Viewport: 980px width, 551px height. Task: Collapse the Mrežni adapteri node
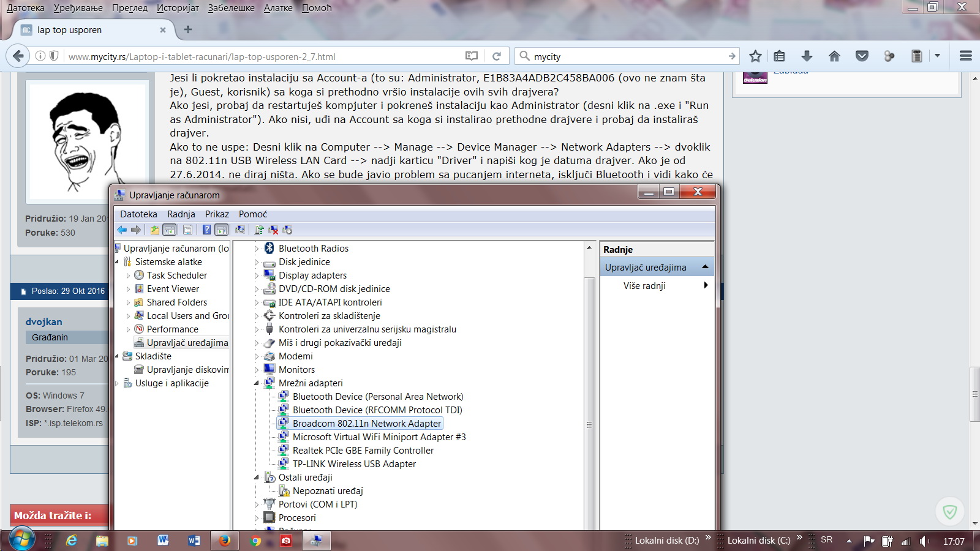(x=257, y=383)
